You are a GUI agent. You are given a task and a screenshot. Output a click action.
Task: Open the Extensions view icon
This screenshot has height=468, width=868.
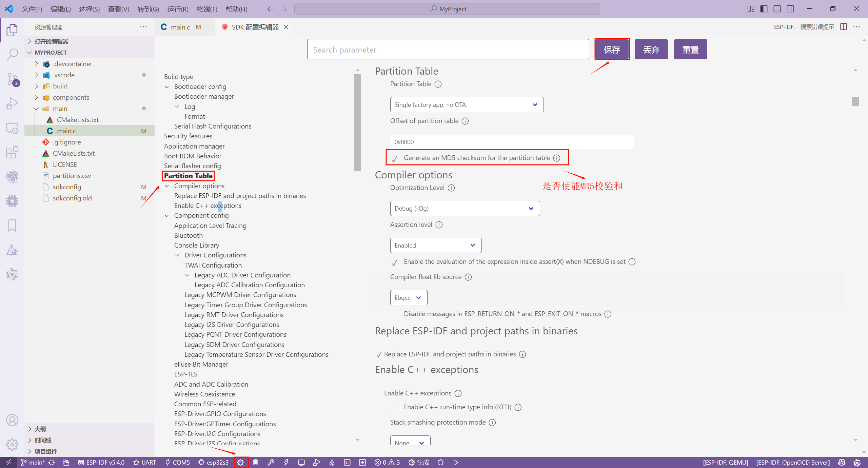coord(12,152)
